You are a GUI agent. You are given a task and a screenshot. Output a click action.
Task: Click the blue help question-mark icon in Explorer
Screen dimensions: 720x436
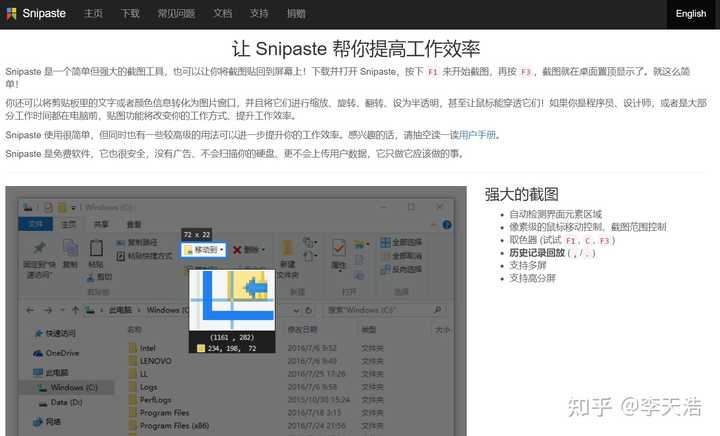point(446,225)
